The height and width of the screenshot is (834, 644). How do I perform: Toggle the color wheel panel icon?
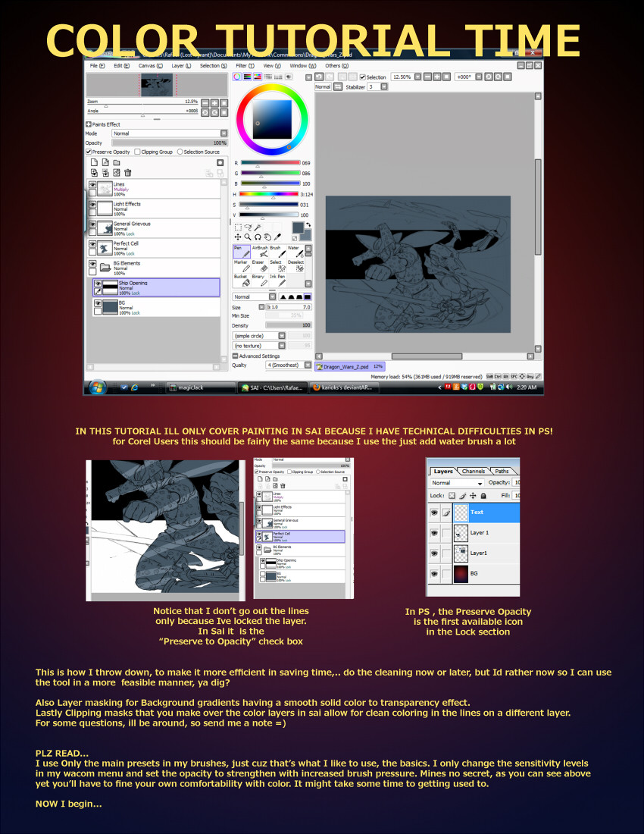pyautogui.click(x=237, y=77)
